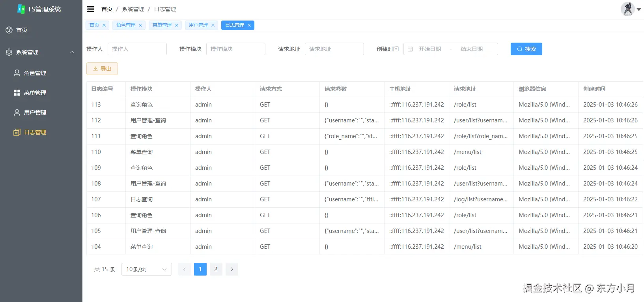Click /log/list?username... request address cell

click(481, 199)
